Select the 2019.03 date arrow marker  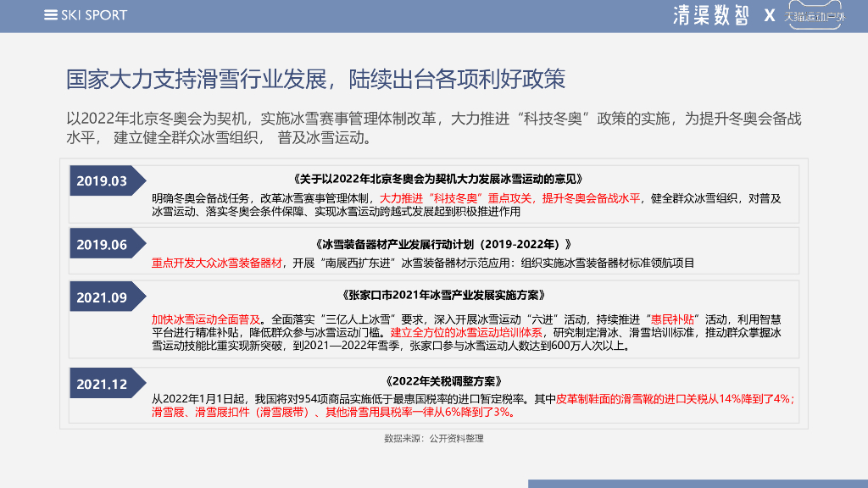click(x=108, y=180)
